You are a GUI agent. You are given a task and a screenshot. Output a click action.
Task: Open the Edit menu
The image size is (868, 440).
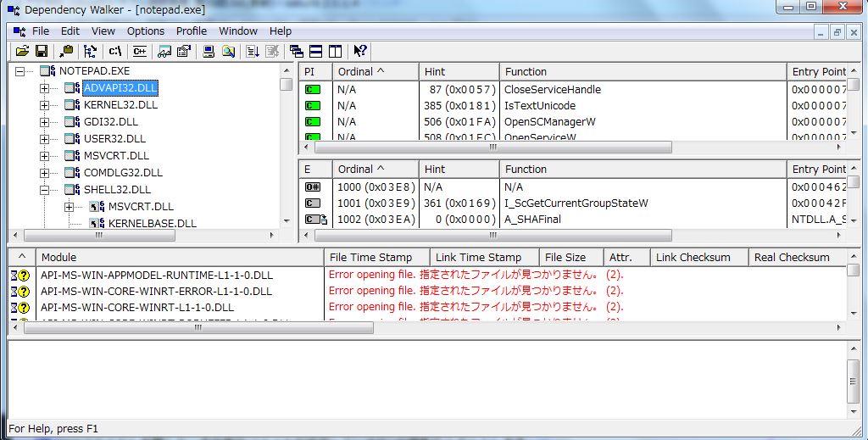pos(70,31)
